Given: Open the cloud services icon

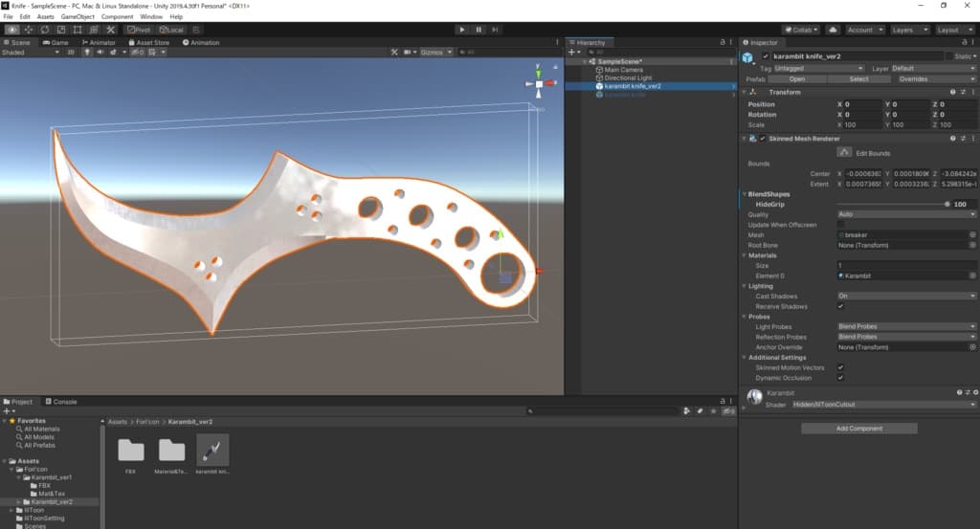Looking at the screenshot, I should (x=833, y=30).
